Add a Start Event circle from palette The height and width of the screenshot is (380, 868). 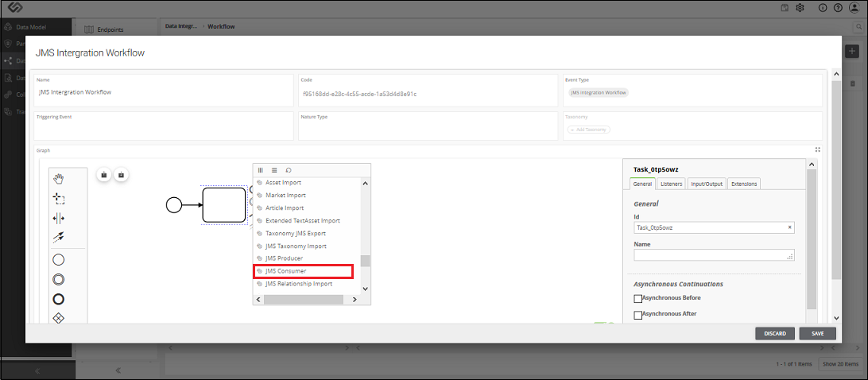[x=58, y=259]
